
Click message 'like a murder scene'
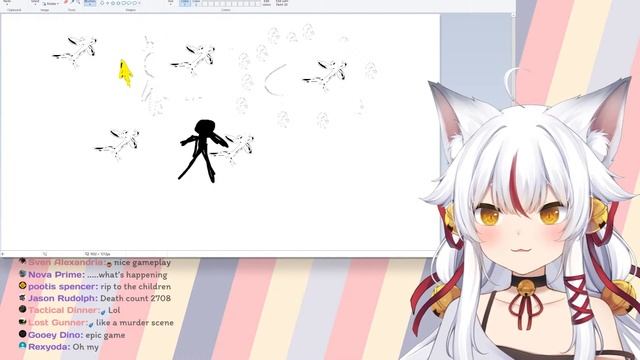point(135,322)
